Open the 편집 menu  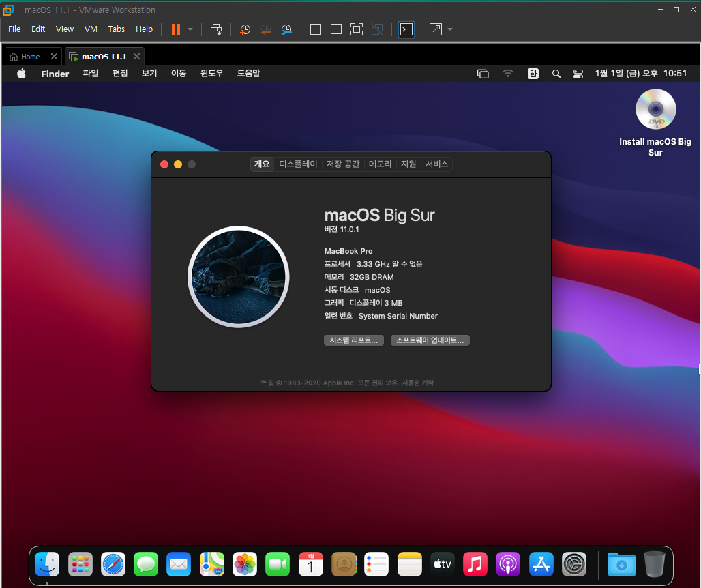120,74
